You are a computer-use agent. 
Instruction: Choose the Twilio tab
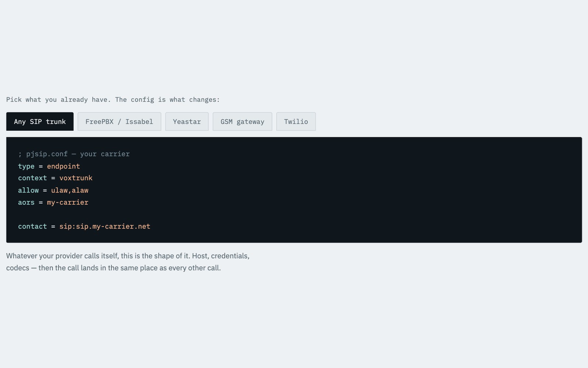tap(296, 121)
